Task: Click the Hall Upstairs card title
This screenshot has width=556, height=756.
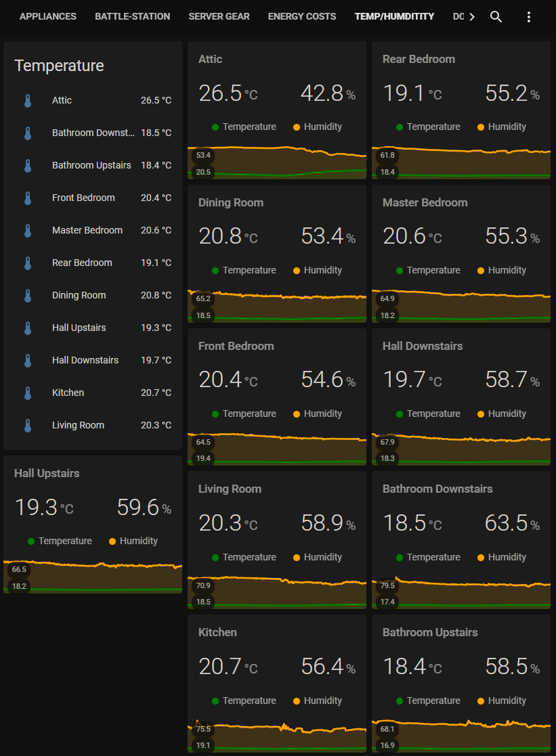Action: click(47, 474)
